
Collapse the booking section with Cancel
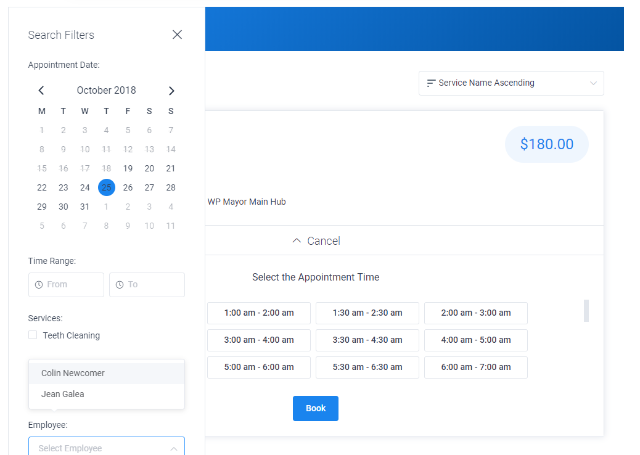pyautogui.click(x=316, y=241)
